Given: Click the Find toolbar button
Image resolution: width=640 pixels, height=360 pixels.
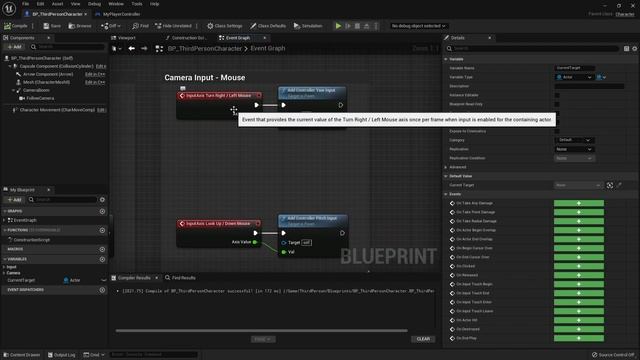Looking at the screenshot, I should click(140, 26).
